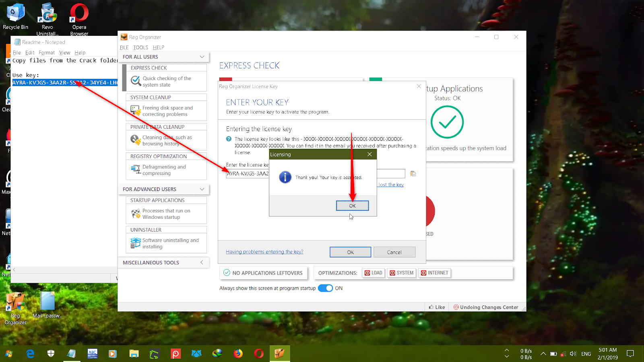Show hidden system tray icons

click(x=543, y=354)
